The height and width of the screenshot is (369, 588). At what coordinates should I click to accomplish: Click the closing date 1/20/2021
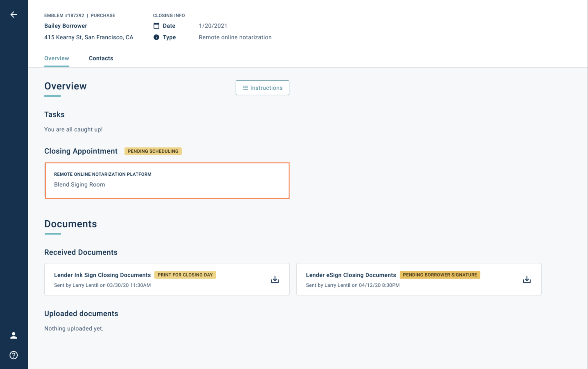[x=213, y=26]
